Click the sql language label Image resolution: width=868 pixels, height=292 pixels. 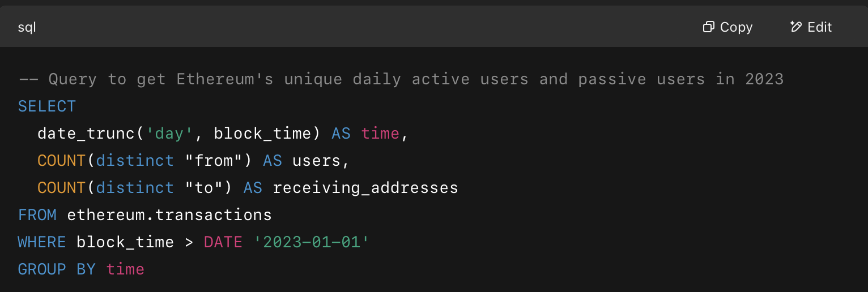tap(27, 27)
